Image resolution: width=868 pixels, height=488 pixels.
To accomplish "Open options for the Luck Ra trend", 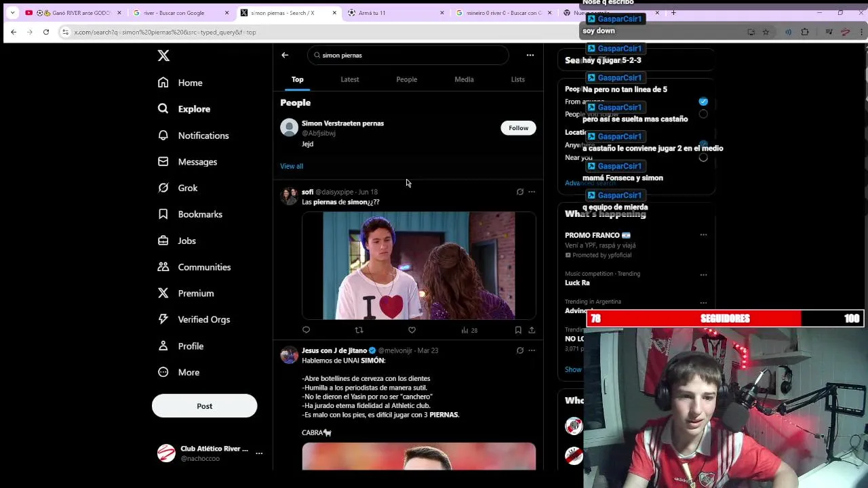I will tap(703, 275).
